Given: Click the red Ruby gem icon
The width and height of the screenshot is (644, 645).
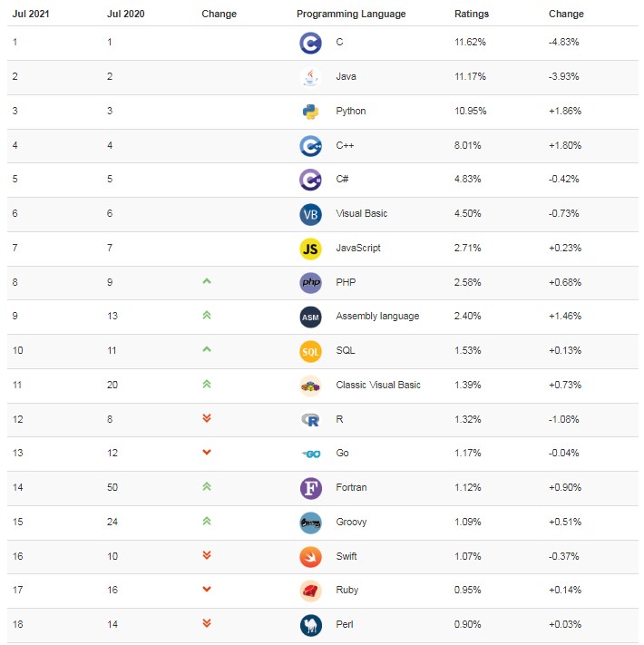Looking at the screenshot, I should tap(310, 591).
